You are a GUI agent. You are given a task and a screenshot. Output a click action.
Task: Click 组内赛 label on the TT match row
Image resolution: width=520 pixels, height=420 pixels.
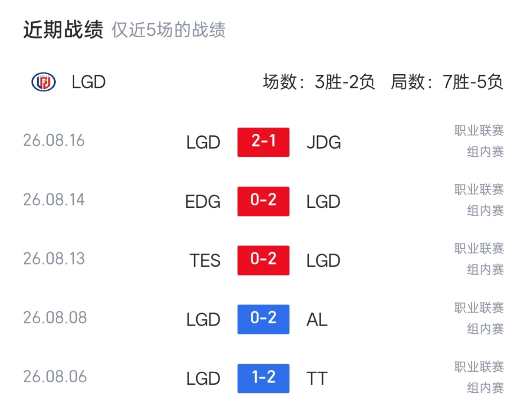[x=485, y=388]
